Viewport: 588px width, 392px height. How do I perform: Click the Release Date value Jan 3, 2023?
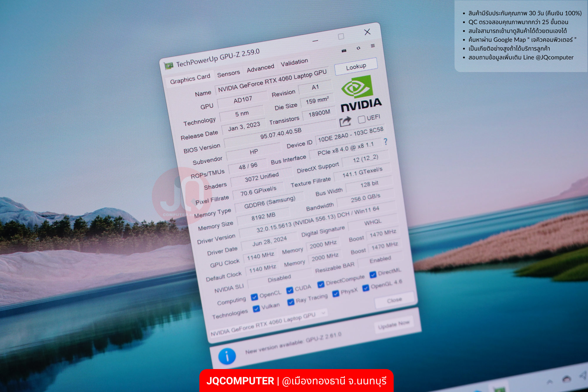(244, 126)
